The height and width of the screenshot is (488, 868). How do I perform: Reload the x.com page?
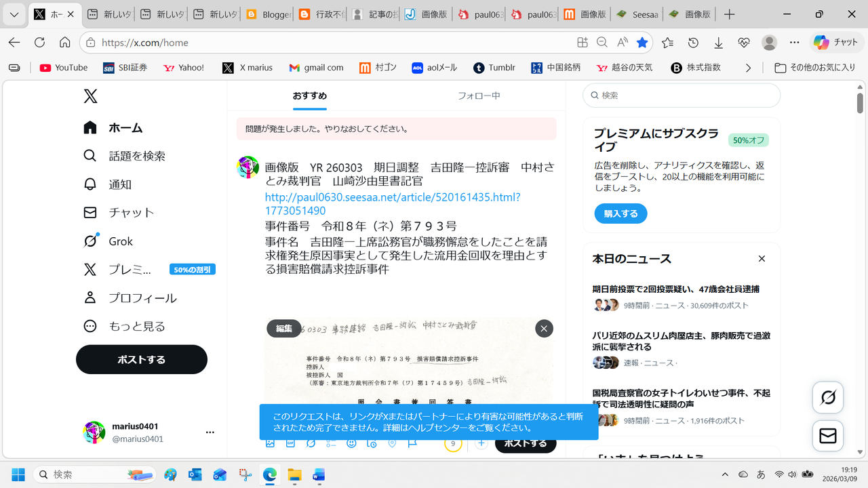(39, 42)
